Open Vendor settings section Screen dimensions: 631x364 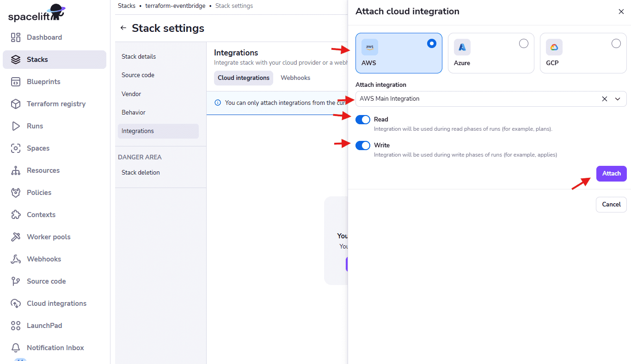158,94
